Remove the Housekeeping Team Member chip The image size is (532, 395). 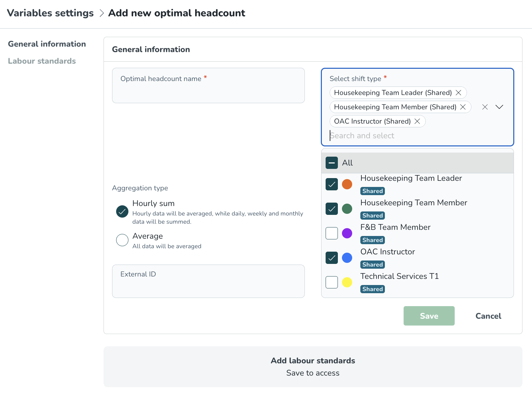[463, 107]
